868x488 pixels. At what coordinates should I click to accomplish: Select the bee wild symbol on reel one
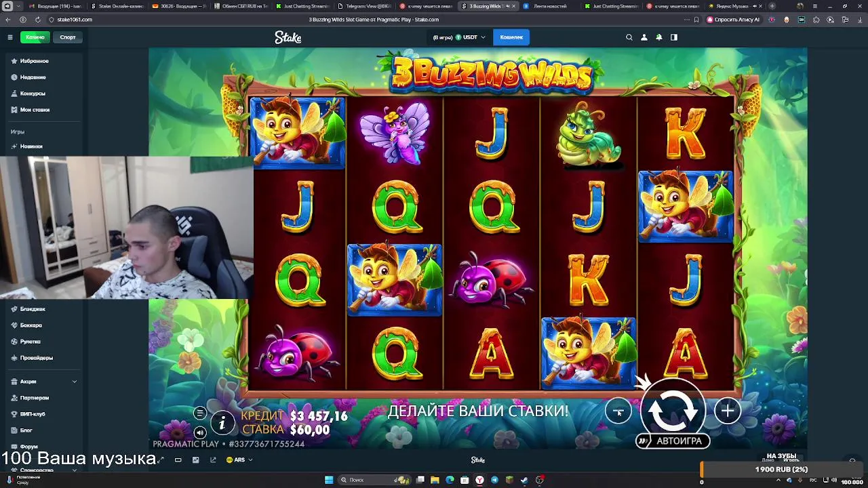tap(298, 132)
